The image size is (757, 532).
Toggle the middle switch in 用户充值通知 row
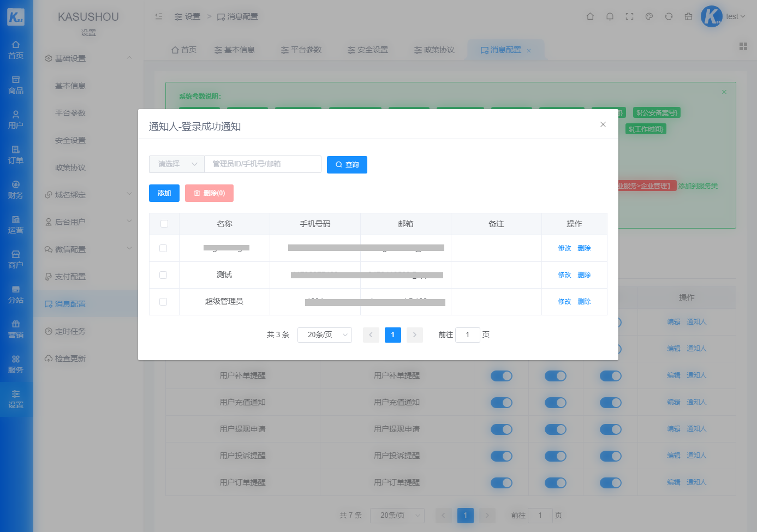[x=556, y=403]
